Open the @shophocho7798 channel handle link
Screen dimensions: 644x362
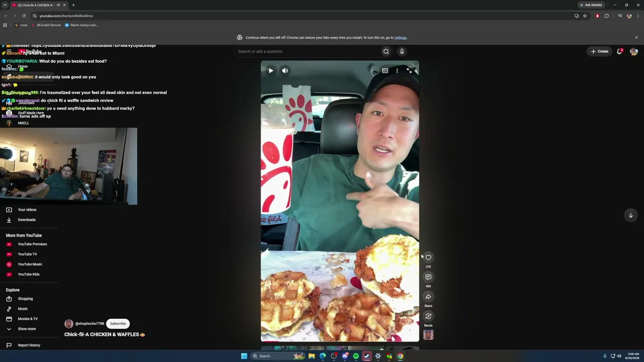[x=90, y=324]
